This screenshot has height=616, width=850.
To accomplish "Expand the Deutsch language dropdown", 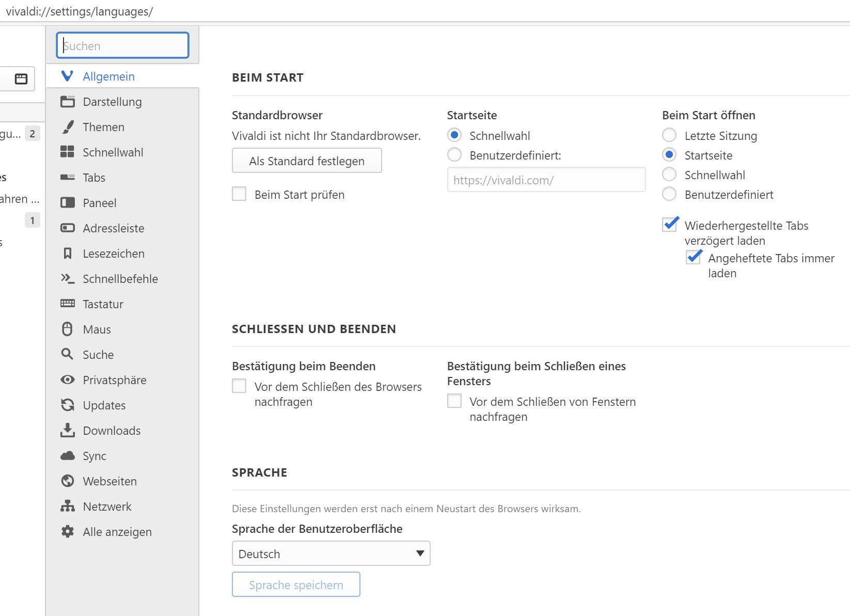I will click(331, 554).
